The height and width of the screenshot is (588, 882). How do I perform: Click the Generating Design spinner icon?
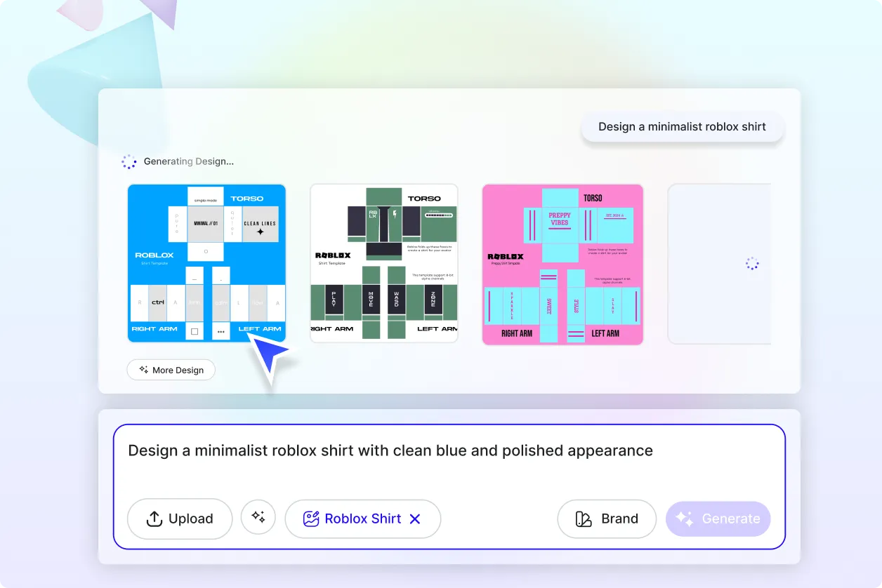coord(129,161)
